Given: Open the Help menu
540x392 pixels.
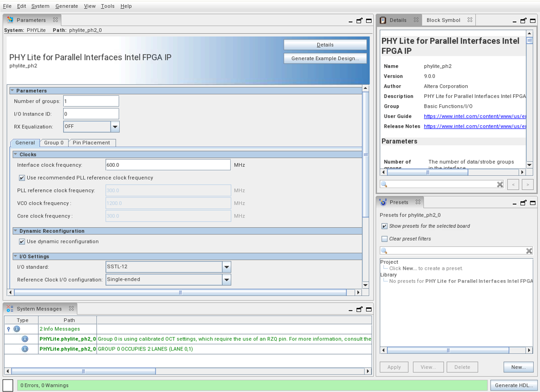Looking at the screenshot, I should click(x=126, y=6).
